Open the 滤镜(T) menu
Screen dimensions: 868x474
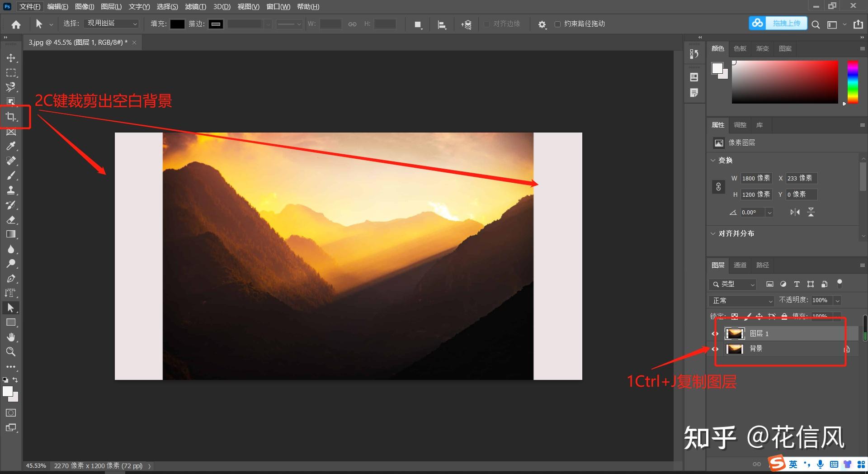coord(196,6)
